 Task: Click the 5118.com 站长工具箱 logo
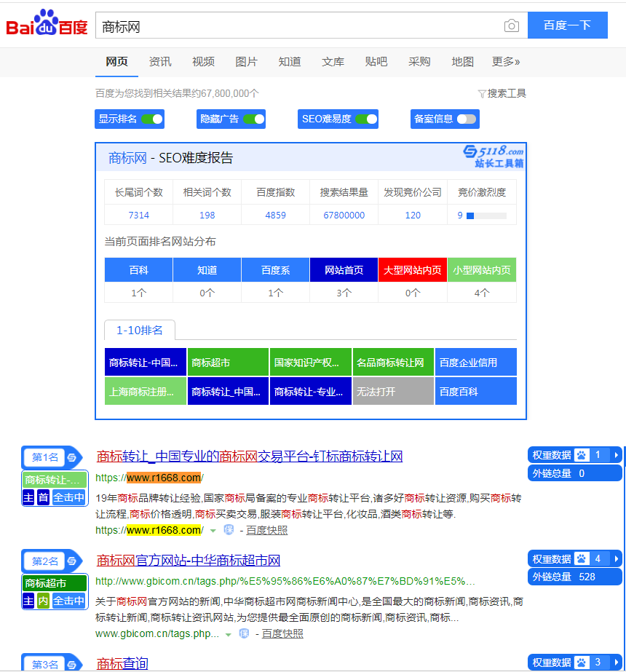click(494, 156)
